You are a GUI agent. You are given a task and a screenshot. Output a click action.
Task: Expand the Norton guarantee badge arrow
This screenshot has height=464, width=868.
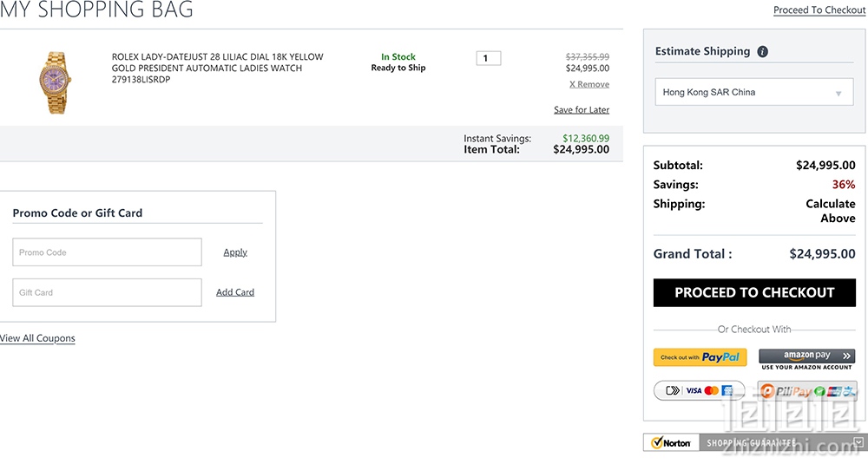[x=858, y=441]
